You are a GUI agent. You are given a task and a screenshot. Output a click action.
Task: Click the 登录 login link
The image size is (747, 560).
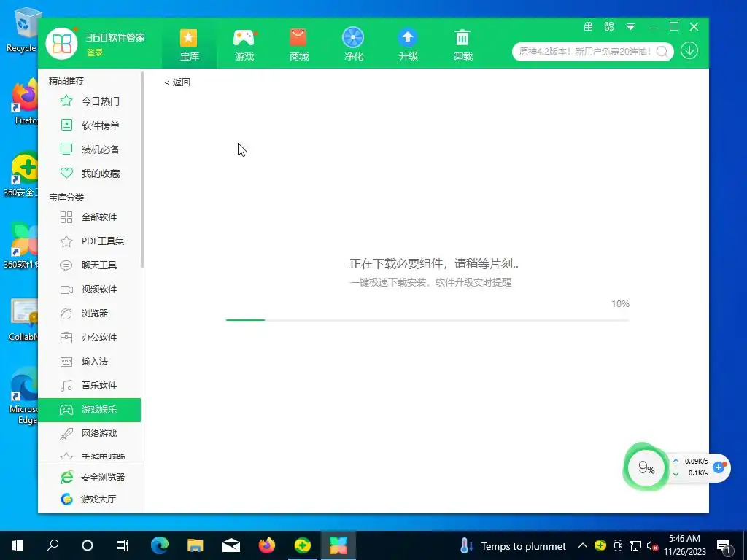tap(95, 52)
